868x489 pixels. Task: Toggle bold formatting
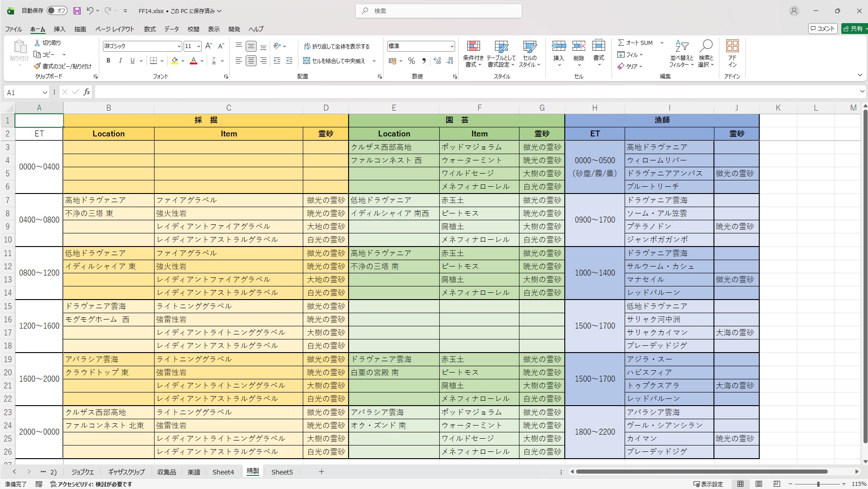108,61
